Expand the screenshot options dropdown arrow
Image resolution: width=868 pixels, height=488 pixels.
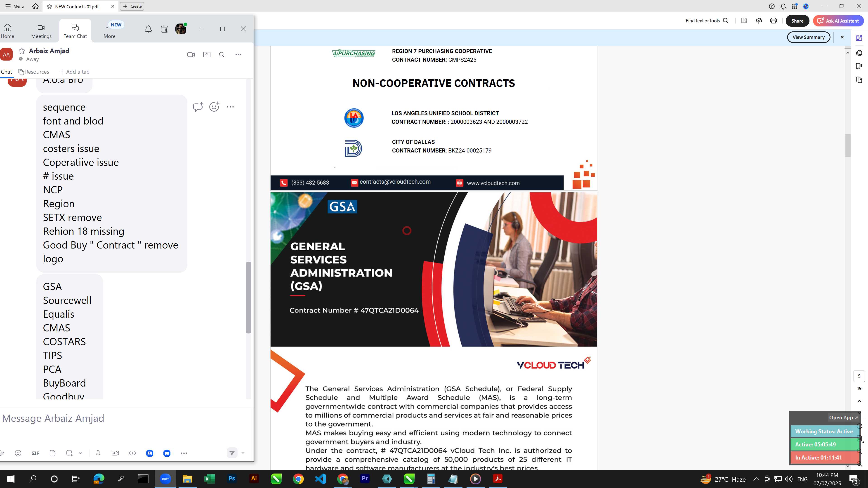click(80, 453)
